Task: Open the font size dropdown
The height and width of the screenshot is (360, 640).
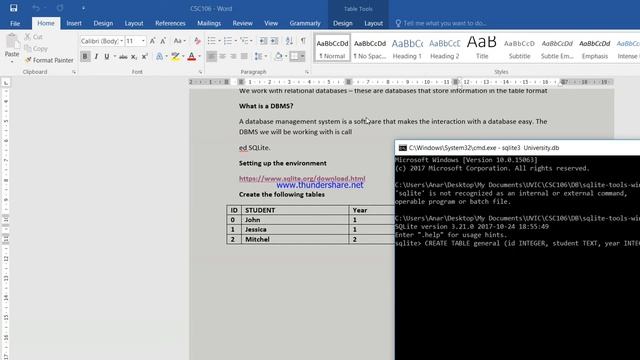Action: point(143,41)
